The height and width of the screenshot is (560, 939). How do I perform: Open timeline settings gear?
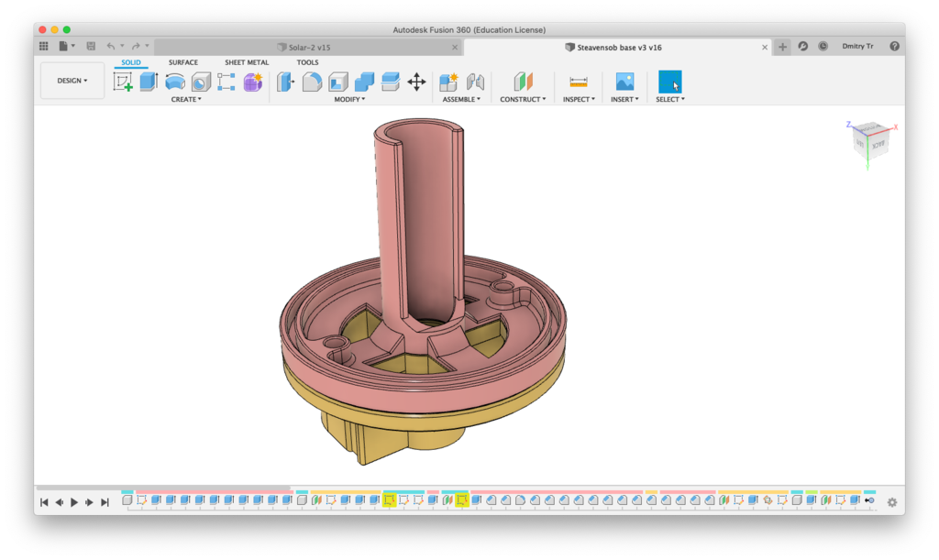click(x=891, y=502)
